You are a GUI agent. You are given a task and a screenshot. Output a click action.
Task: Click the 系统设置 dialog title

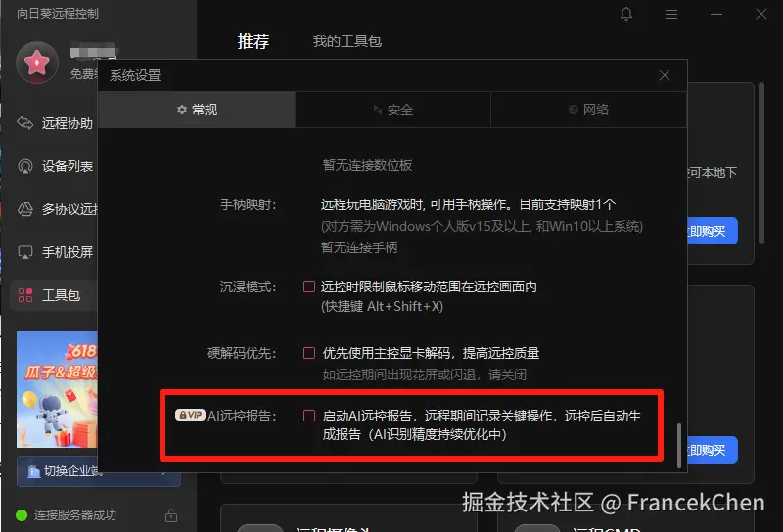tap(135, 75)
